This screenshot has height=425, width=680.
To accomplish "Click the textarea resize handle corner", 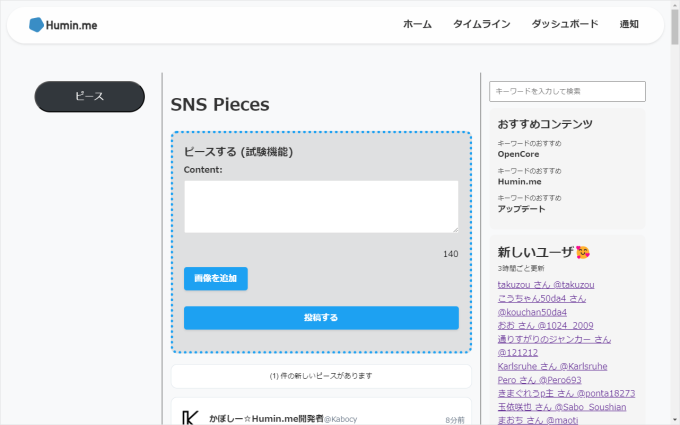I will (455, 230).
